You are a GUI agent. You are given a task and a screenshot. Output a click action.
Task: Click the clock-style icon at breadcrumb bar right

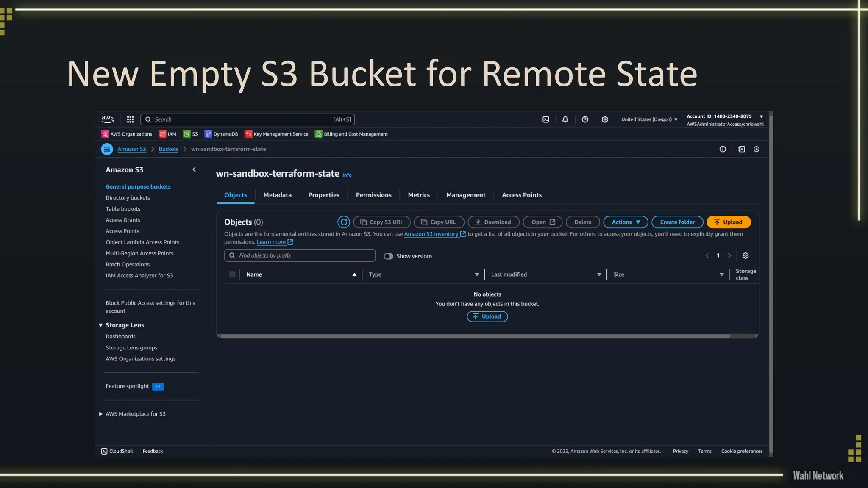pyautogui.click(x=757, y=149)
